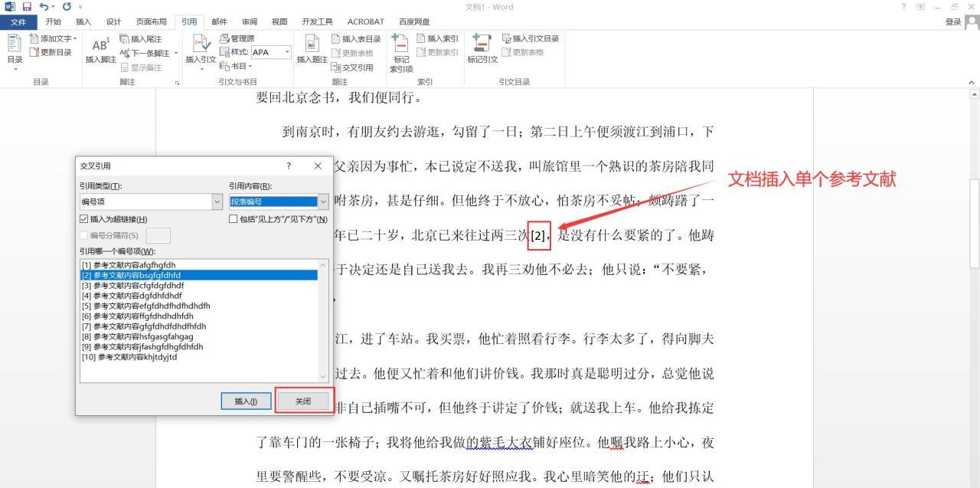This screenshot has width=980, height=488.
Task: Switch to the 审阅 tab
Action: click(250, 22)
